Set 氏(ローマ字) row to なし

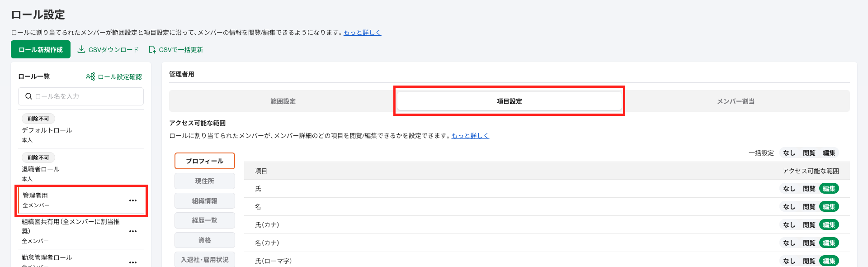point(789,261)
